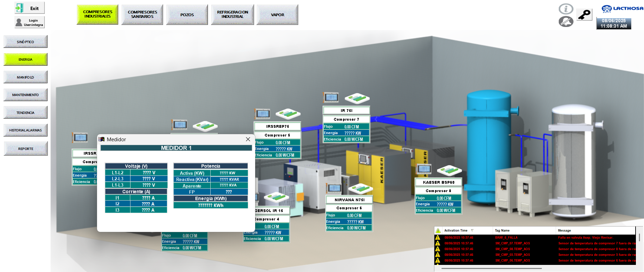Sort alarms by Activation Time arrow
This screenshot has width=644, height=272.
click(472, 231)
